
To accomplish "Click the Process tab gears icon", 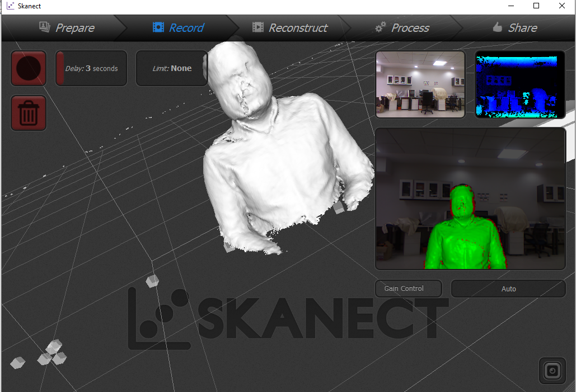I will pyautogui.click(x=381, y=27).
